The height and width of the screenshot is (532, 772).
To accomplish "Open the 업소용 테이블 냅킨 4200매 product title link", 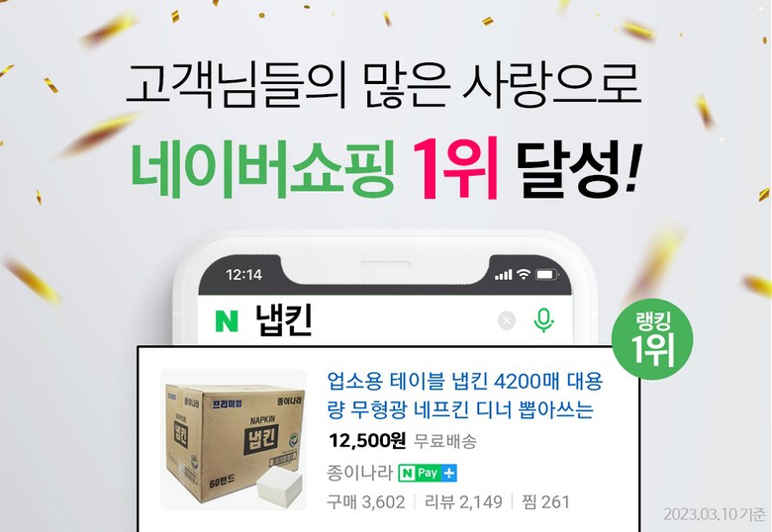I will [x=465, y=395].
